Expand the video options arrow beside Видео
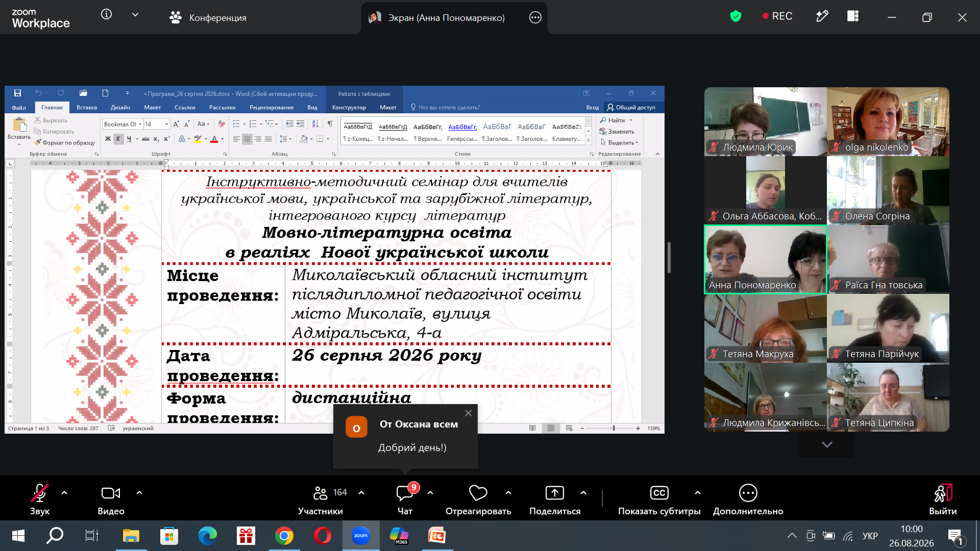 pyautogui.click(x=139, y=493)
